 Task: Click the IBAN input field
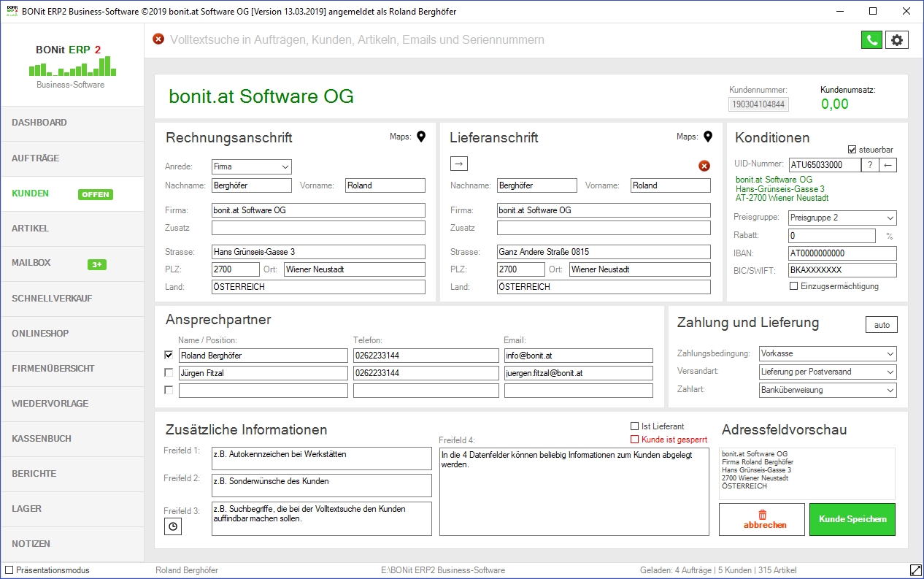(842, 253)
